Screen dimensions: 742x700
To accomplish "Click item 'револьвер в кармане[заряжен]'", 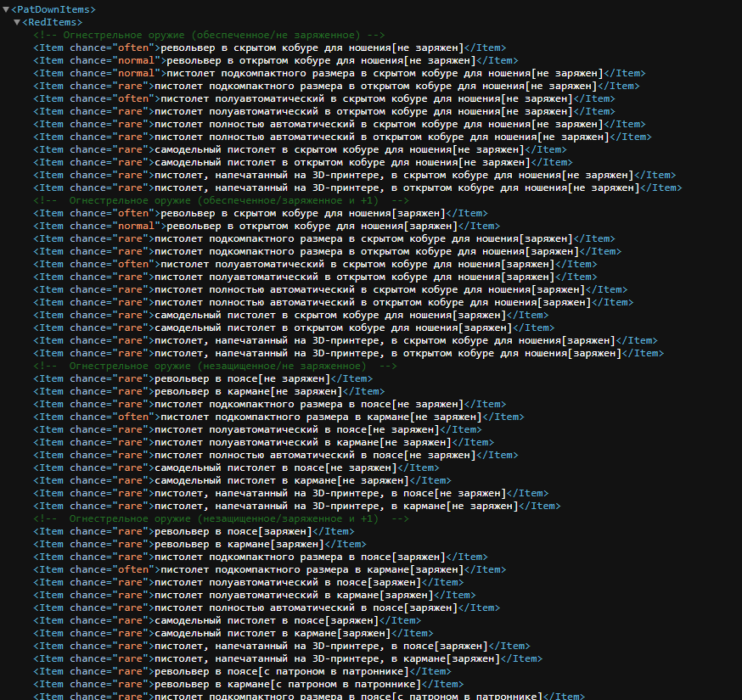I will pos(237,544).
